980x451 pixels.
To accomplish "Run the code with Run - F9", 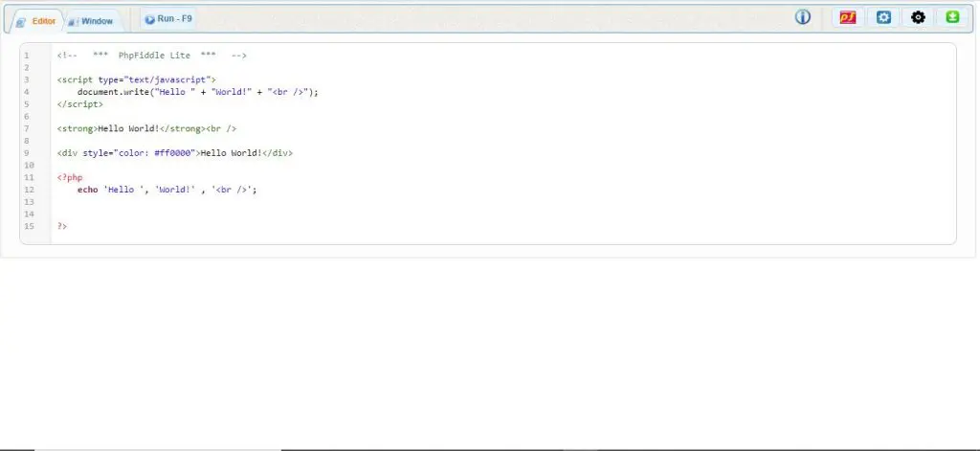I will point(168,19).
